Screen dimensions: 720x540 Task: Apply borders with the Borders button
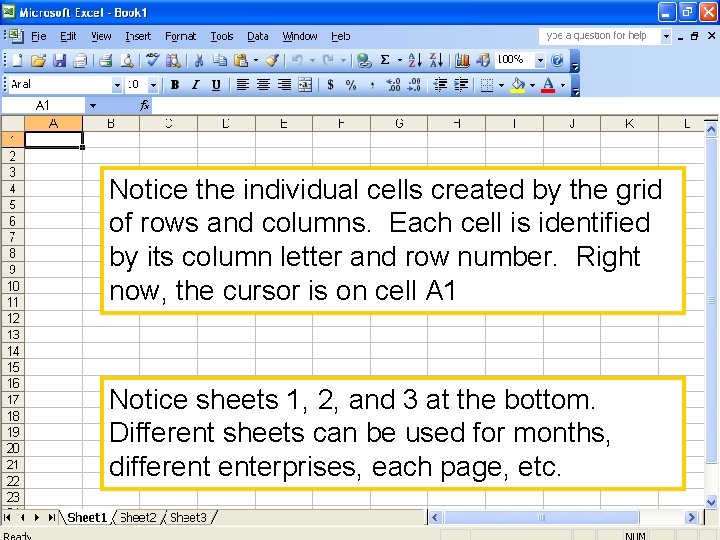pyautogui.click(x=487, y=85)
